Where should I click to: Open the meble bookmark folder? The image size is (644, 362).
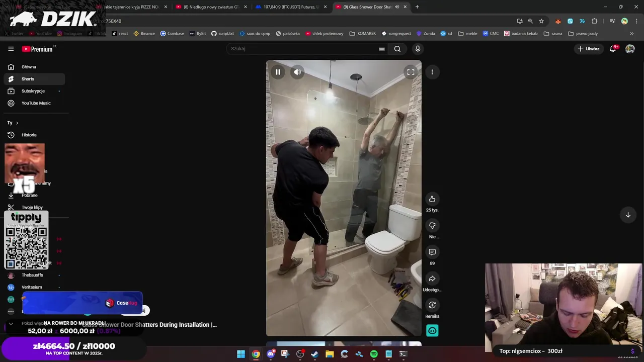(467, 34)
